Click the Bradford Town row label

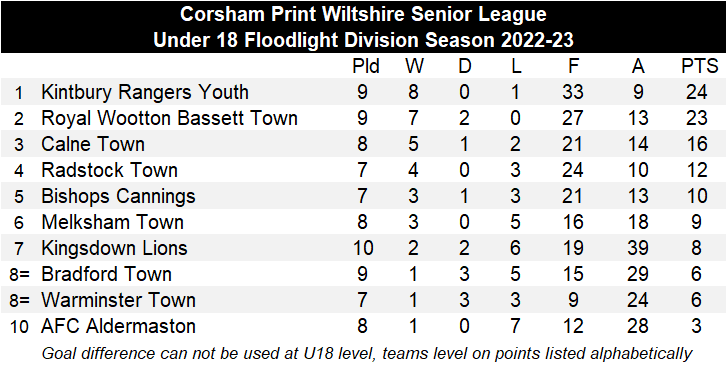click(x=106, y=274)
